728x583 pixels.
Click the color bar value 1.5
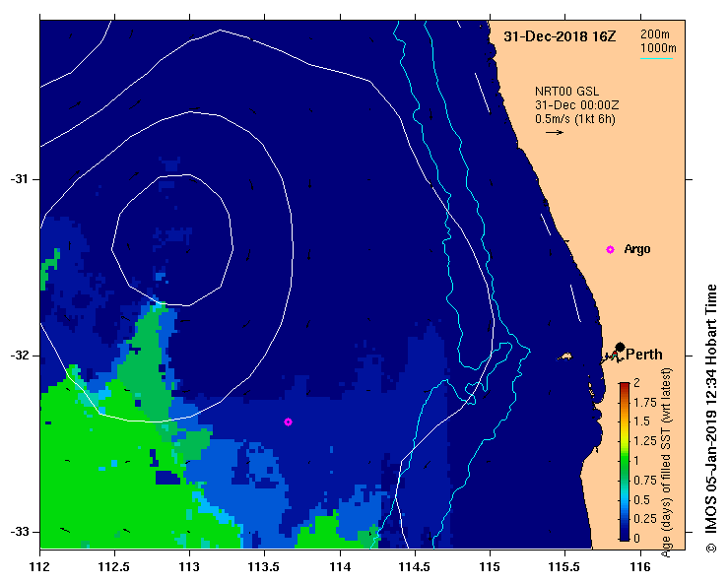641,421
